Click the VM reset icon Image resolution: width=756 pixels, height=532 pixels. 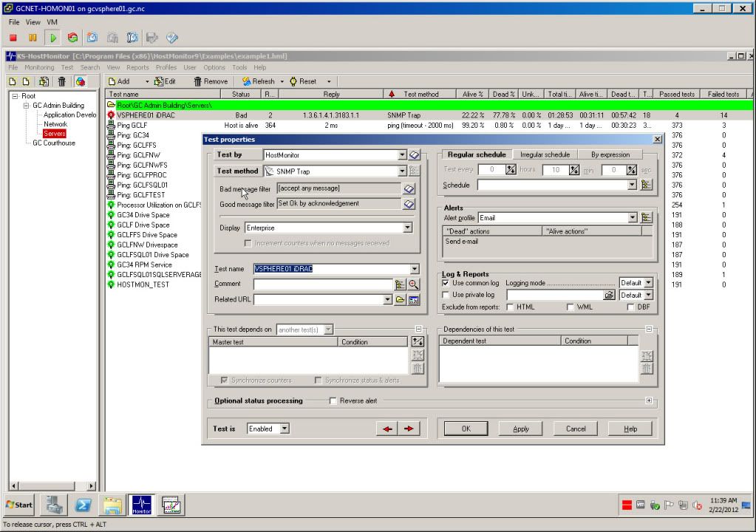click(72, 38)
